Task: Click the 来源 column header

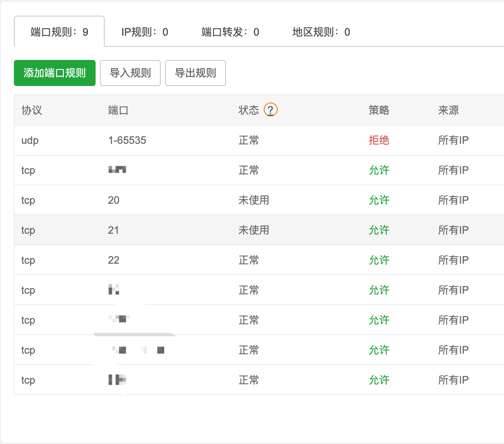Action: tap(448, 110)
